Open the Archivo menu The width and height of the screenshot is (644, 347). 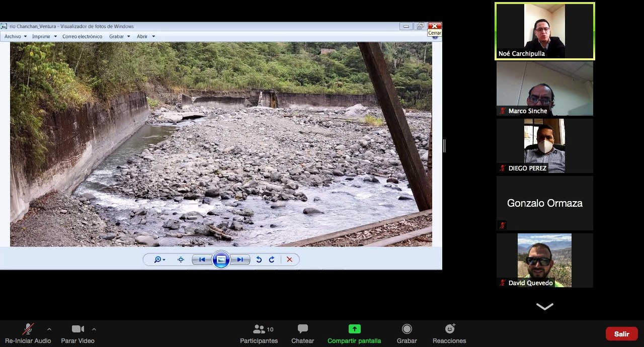click(x=15, y=36)
